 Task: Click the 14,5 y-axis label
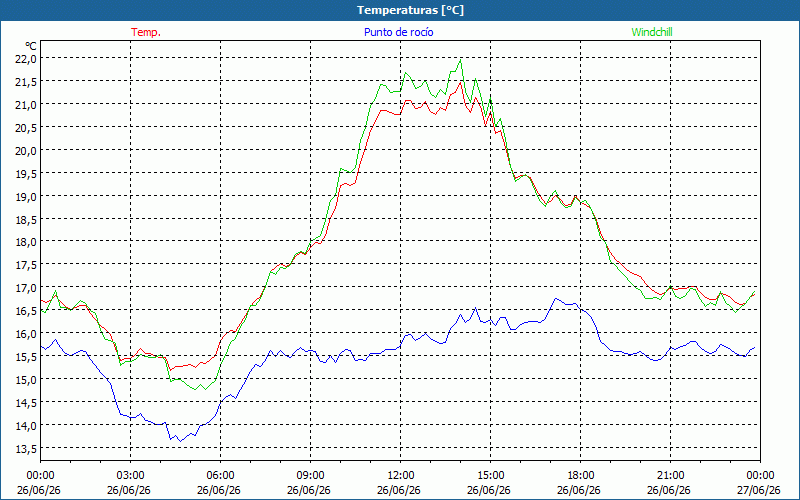tap(26, 403)
